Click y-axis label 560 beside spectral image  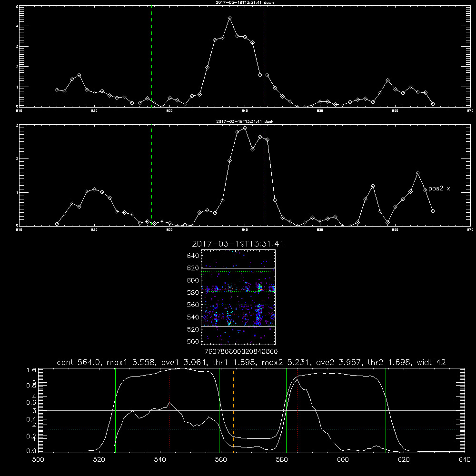point(193,305)
